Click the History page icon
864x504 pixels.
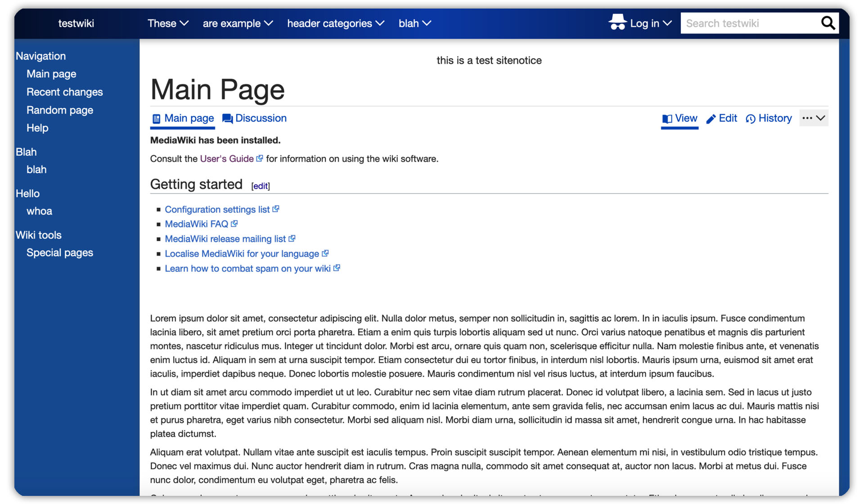[x=750, y=118]
